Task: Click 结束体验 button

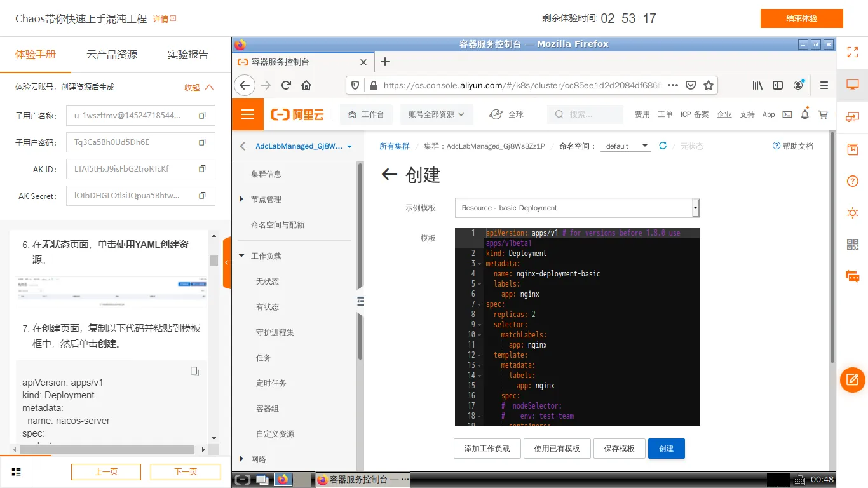Action: pyautogui.click(x=802, y=18)
